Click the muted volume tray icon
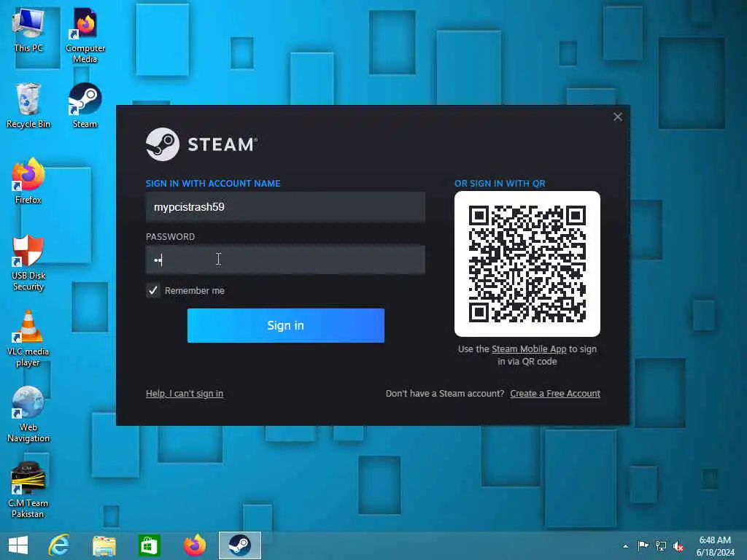The height and width of the screenshot is (560, 747). point(678,546)
